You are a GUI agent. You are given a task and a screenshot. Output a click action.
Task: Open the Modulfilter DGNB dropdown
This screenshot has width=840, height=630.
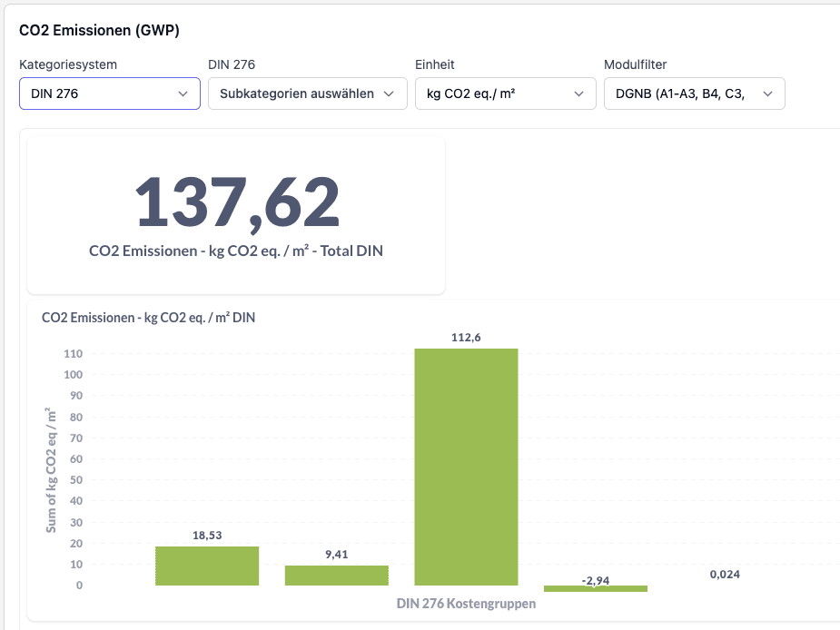695,94
